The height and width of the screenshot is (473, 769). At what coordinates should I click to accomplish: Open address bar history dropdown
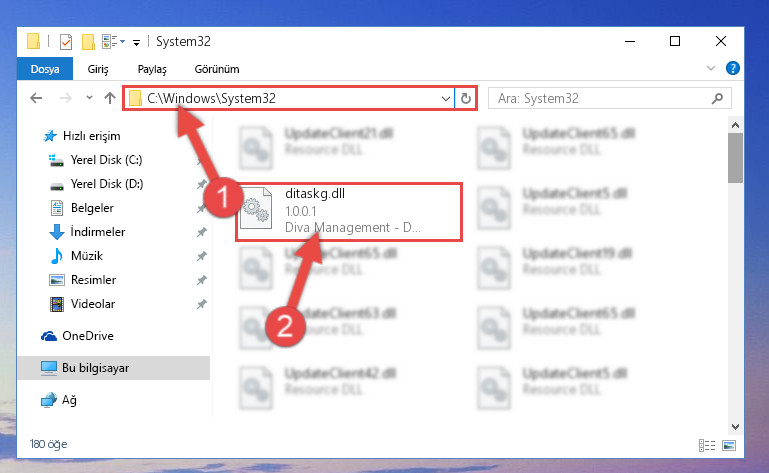pyautogui.click(x=445, y=99)
